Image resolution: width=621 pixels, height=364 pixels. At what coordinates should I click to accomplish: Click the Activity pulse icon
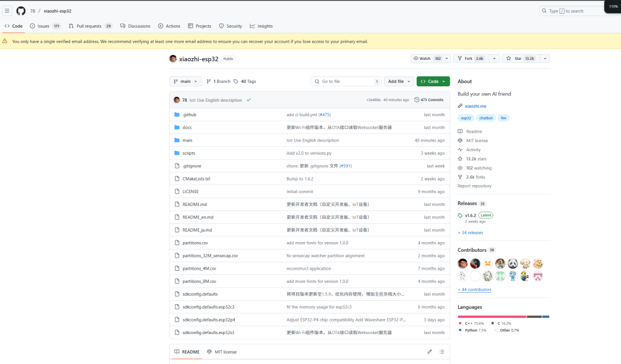click(x=460, y=150)
